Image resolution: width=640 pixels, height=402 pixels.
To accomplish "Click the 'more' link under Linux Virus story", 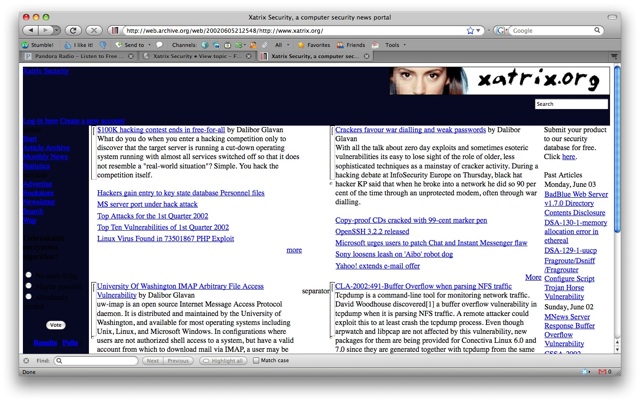I will 294,250.
